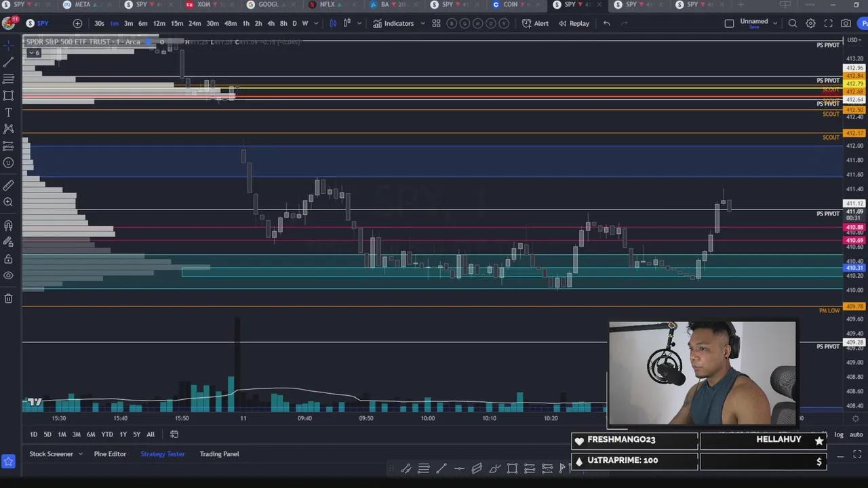Open the favorites star at left bottom
868x488 pixels.
[8, 462]
